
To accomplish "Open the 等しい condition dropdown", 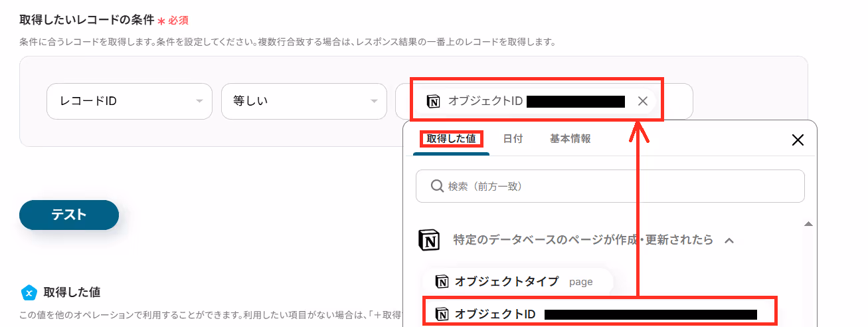I will (304, 101).
